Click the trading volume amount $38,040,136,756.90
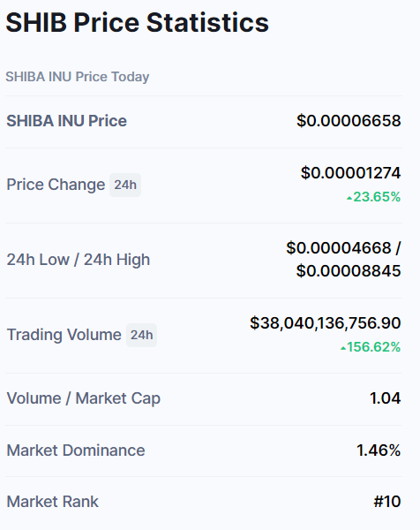 pyautogui.click(x=325, y=322)
